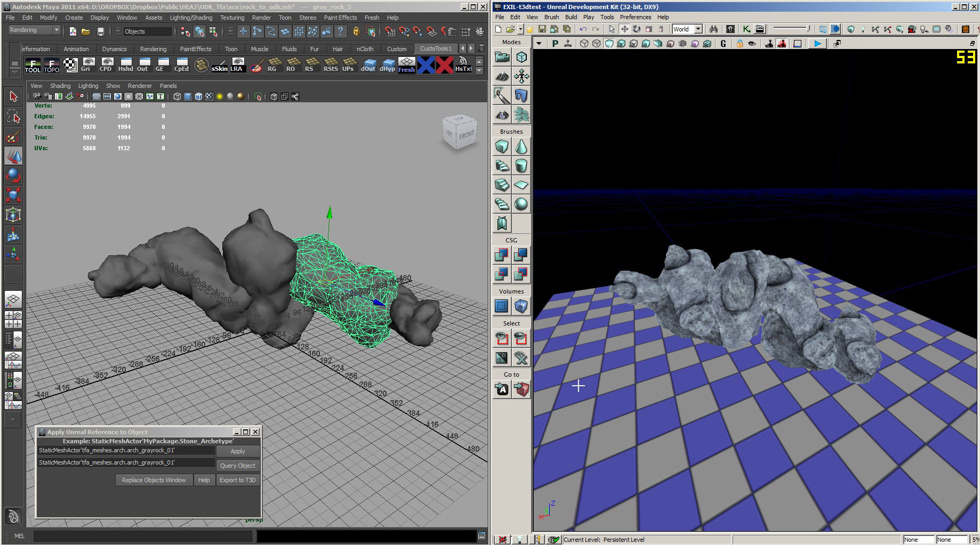Screen dimensions: 980x545
Task: Switch to the Dynamics shelf tab
Action: tap(114, 49)
